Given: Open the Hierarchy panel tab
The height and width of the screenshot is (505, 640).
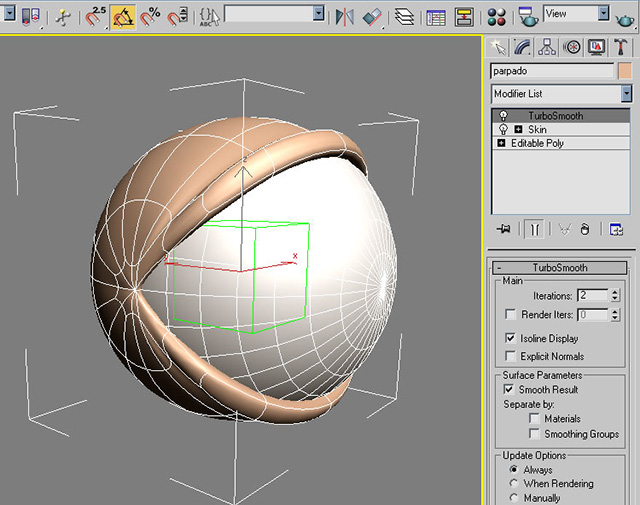Looking at the screenshot, I should pos(547,47).
